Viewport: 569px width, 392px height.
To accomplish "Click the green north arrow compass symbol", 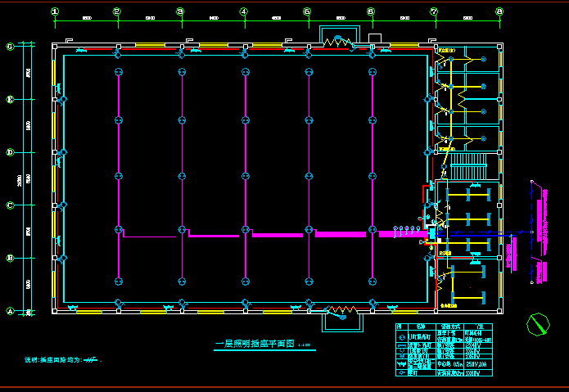I will click(x=538, y=324).
